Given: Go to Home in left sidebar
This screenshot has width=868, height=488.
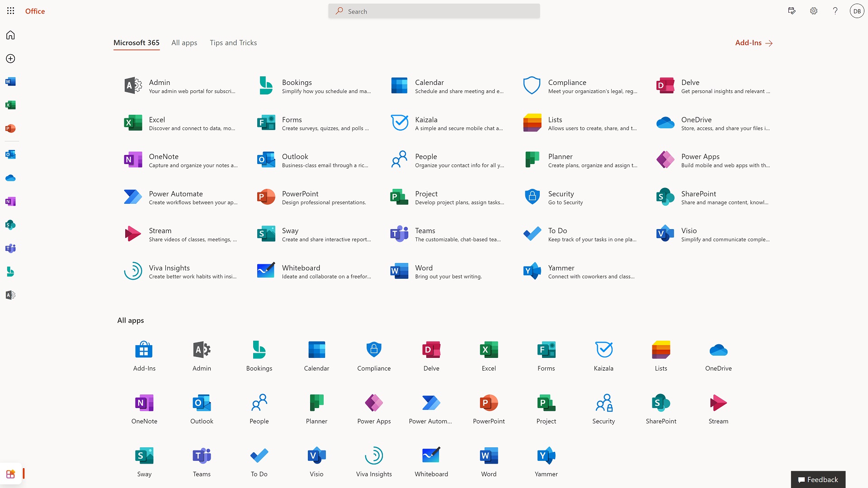Looking at the screenshot, I should (x=10, y=35).
